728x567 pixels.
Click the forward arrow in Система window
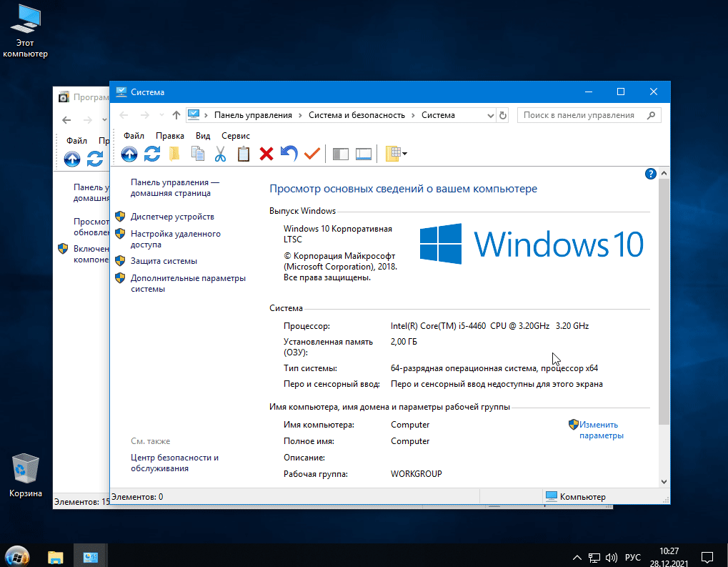(x=145, y=115)
